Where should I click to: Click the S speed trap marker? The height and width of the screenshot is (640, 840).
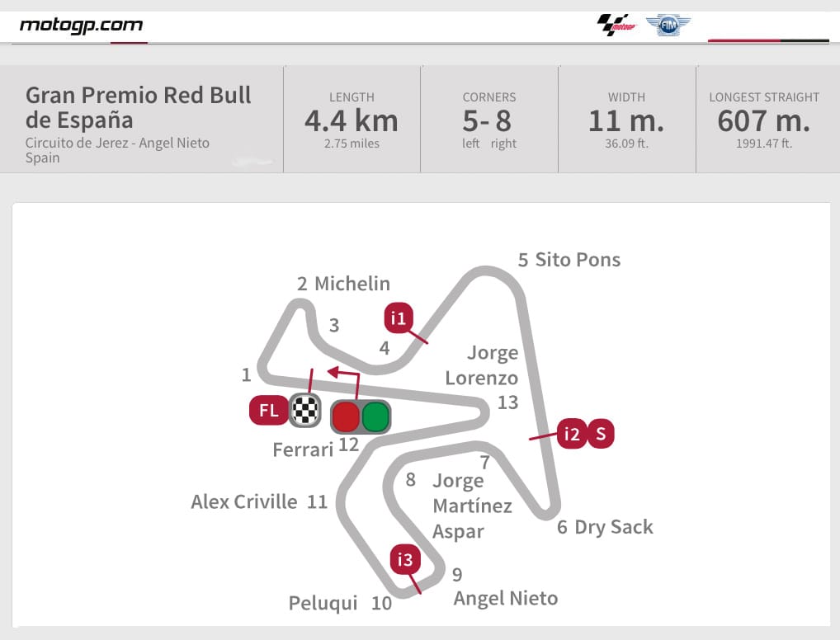(x=601, y=434)
